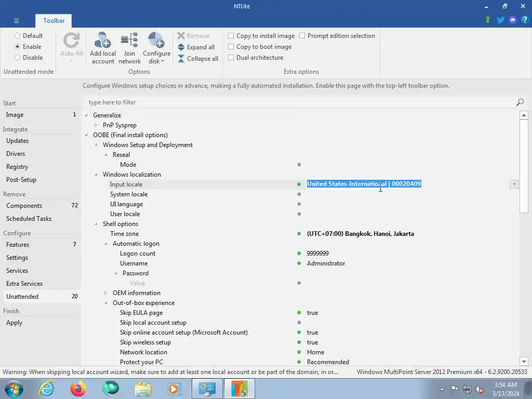Show hidden tray icons arrow

pos(442,389)
